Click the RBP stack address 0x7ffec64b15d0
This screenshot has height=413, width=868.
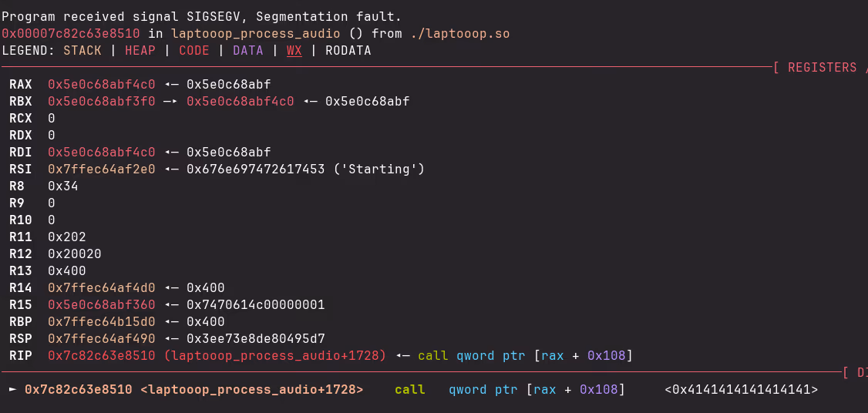[101, 322]
